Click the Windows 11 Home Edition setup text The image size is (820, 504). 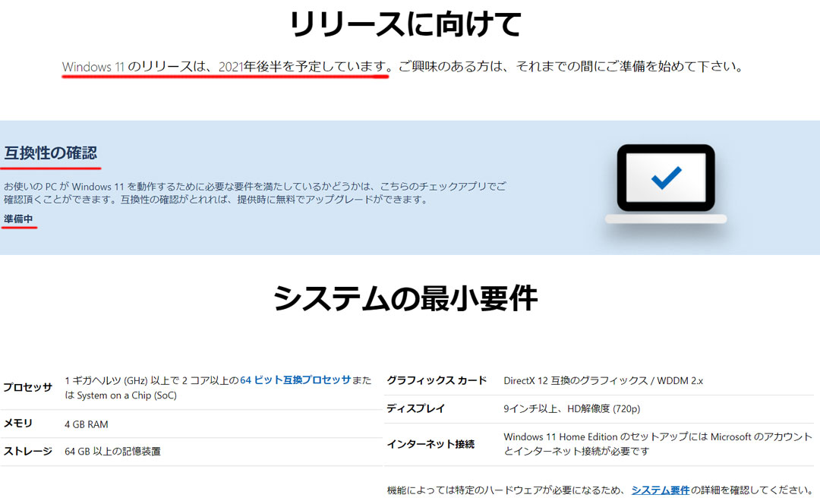658,444
